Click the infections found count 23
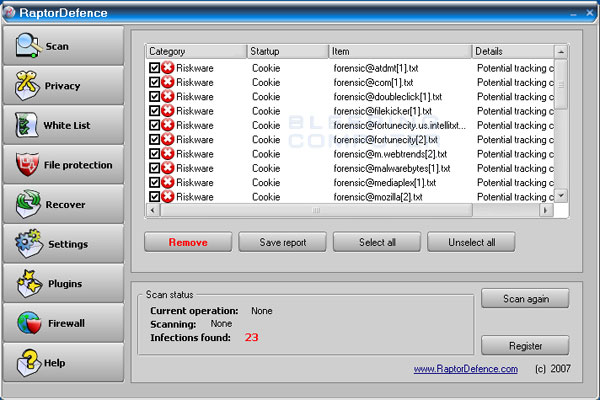 click(251, 337)
